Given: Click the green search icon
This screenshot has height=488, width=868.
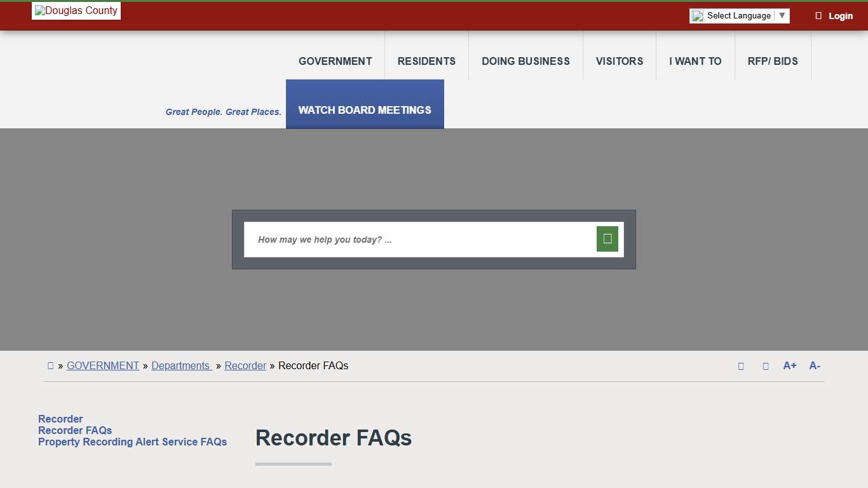Looking at the screenshot, I should [607, 238].
